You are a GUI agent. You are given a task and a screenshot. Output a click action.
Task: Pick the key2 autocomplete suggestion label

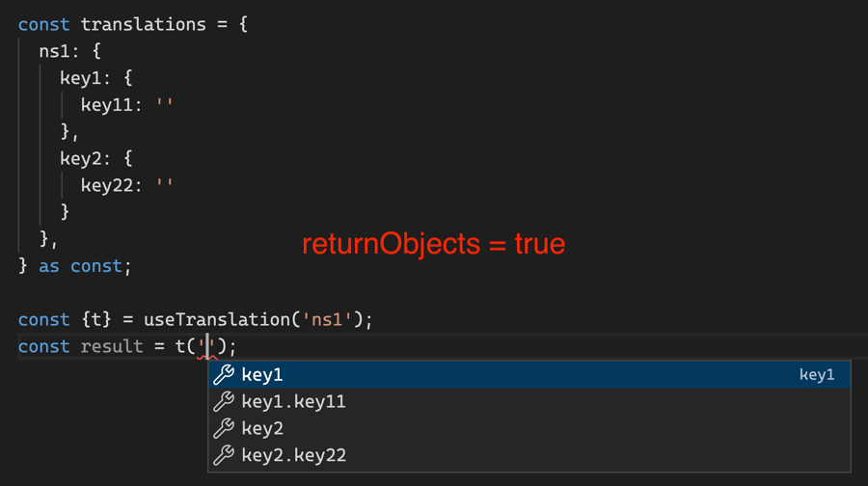click(262, 428)
